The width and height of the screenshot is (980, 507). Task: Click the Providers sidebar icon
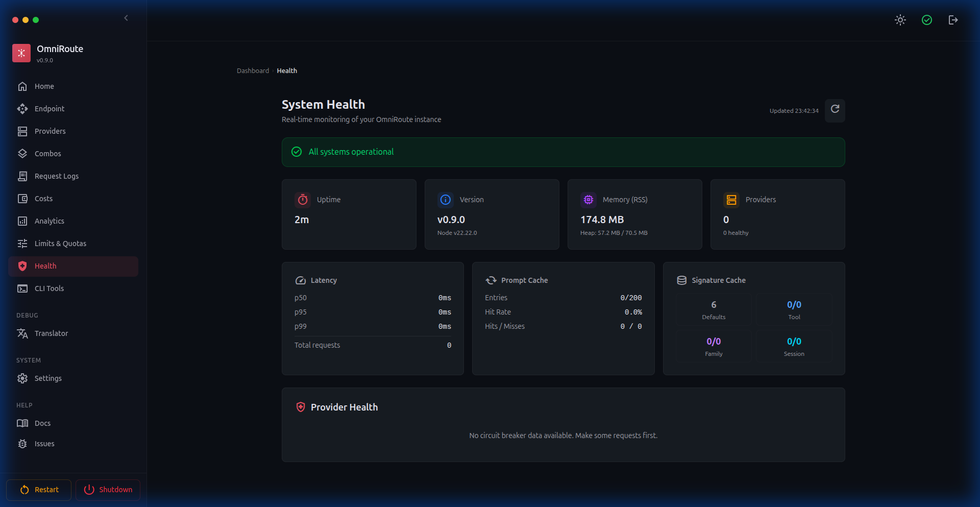coord(22,131)
